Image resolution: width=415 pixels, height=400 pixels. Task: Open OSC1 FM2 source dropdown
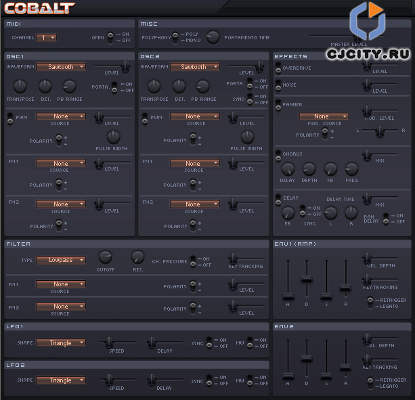point(61,204)
